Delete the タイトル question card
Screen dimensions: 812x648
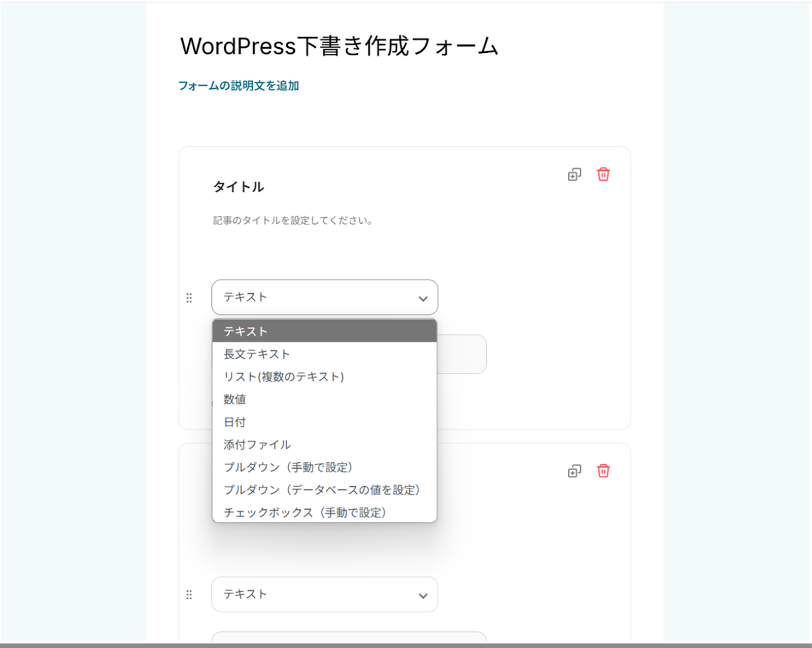click(603, 175)
